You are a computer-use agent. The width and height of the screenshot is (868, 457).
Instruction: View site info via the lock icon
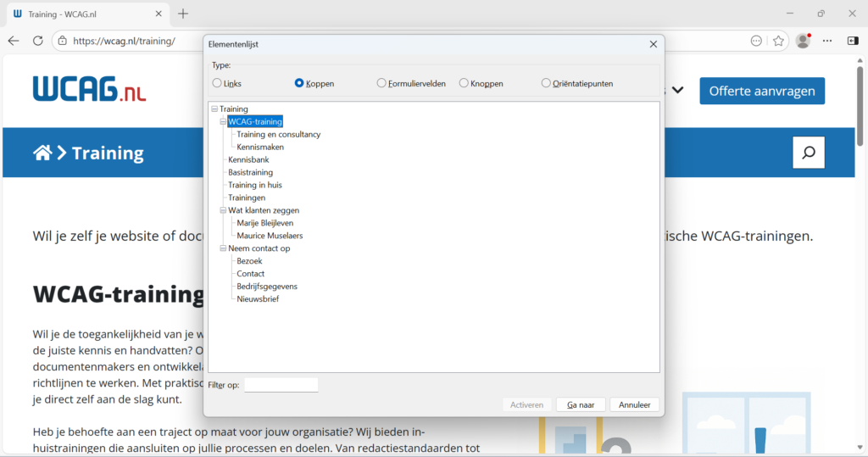pyautogui.click(x=63, y=41)
